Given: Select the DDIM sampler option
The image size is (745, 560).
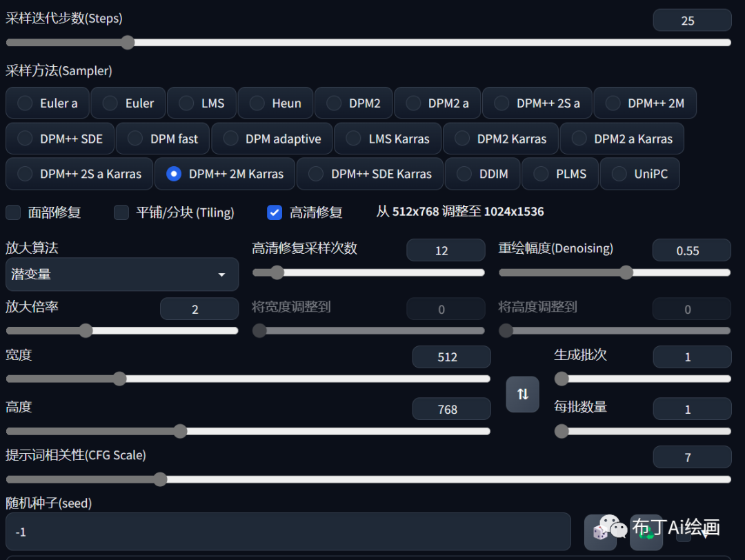Looking at the screenshot, I should pos(482,174).
